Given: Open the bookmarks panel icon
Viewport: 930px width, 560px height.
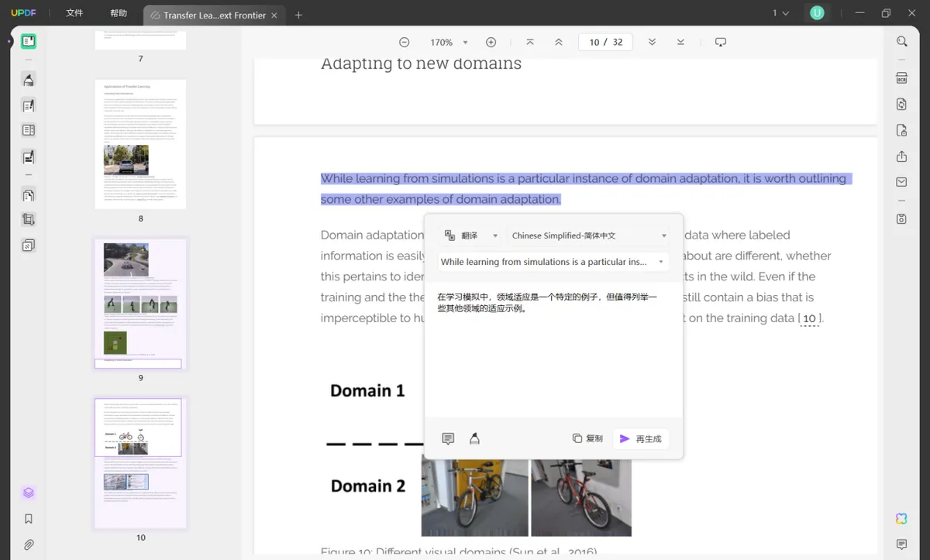Looking at the screenshot, I should [29, 519].
